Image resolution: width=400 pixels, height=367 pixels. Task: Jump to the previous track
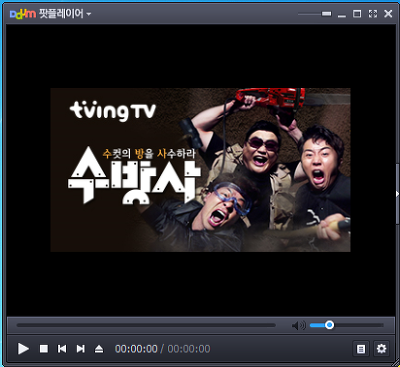pos(62,349)
